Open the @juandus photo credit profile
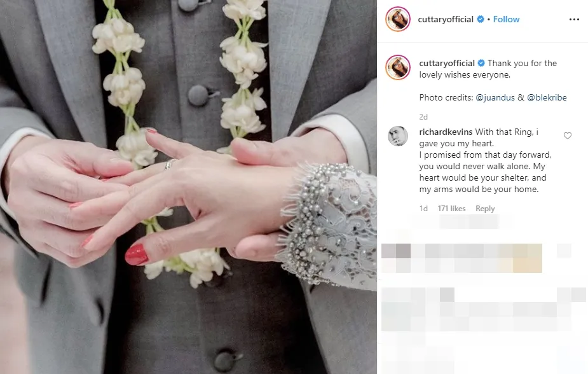The image size is (588, 374). point(495,97)
